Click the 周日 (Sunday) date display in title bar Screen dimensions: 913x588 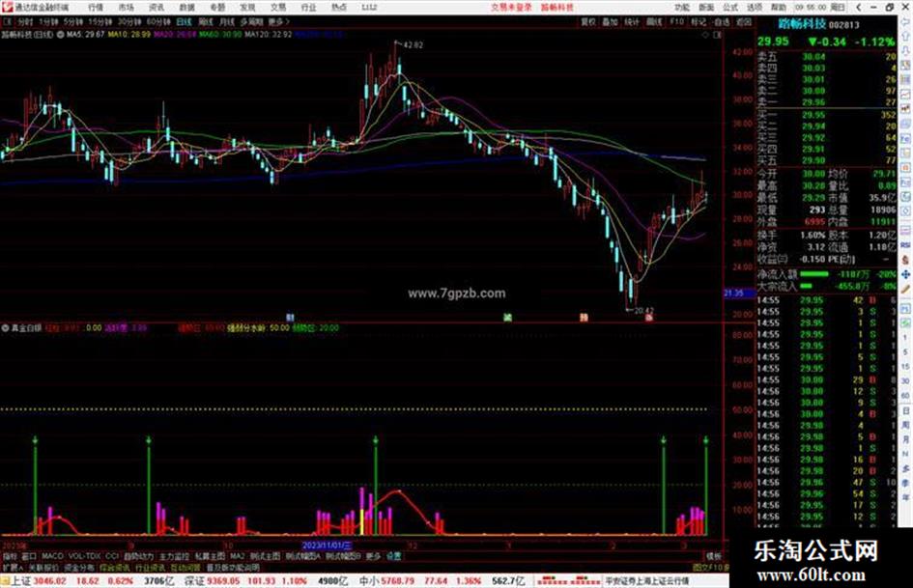[838, 7]
